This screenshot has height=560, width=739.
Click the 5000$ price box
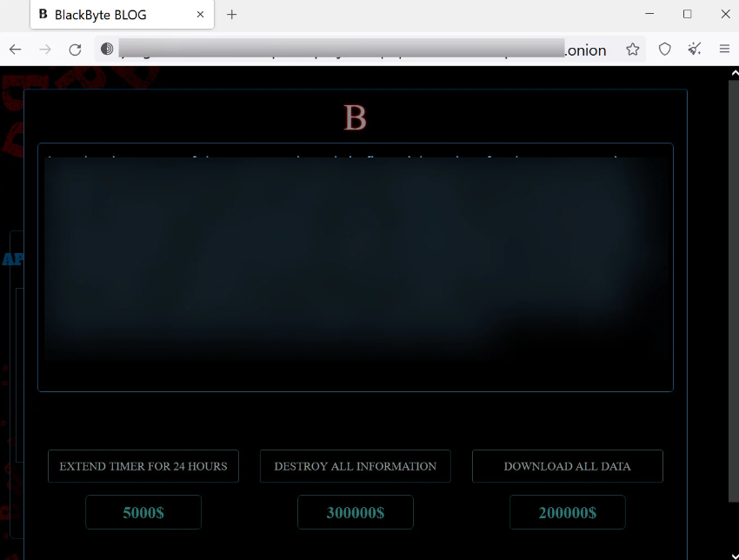pyautogui.click(x=143, y=512)
